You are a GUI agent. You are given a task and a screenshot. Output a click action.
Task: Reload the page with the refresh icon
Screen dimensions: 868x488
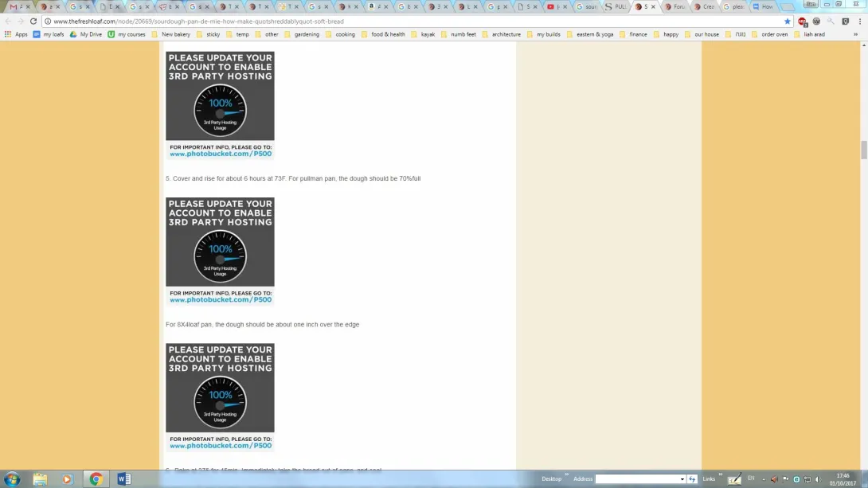click(33, 21)
